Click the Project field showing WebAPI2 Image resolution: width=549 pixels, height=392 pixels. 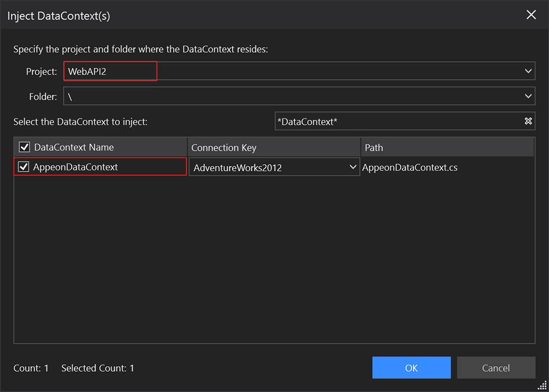[x=109, y=71]
